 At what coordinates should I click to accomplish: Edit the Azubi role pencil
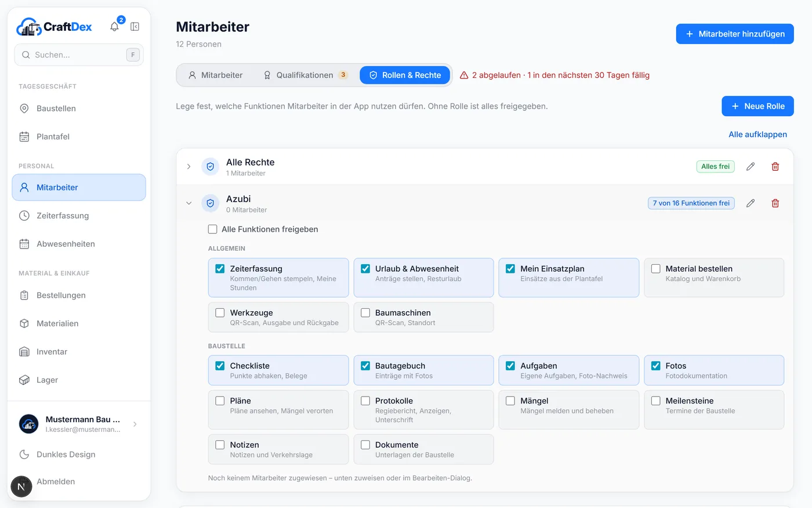pos(751,203)
